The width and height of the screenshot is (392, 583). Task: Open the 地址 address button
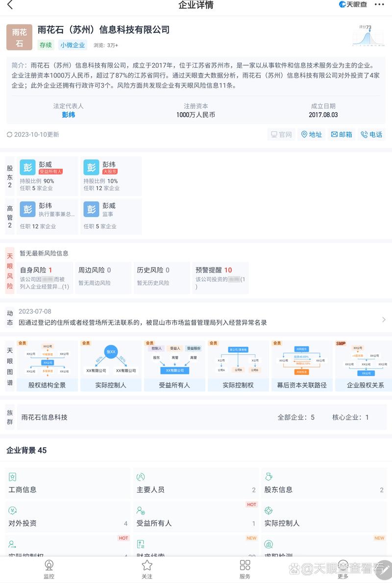311,135
